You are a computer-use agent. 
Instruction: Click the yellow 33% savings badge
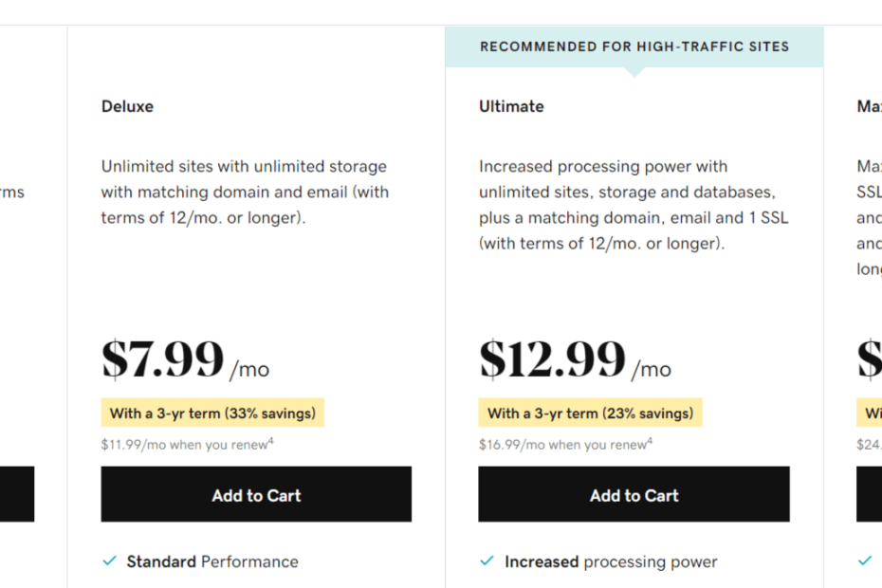point(212,412)
